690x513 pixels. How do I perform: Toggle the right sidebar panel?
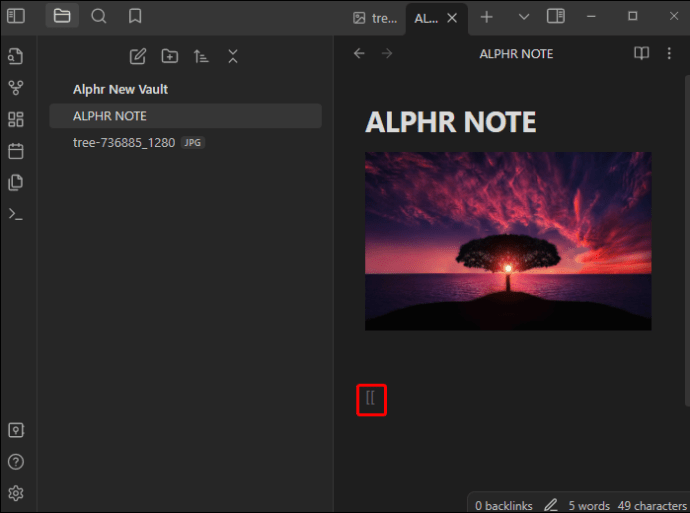[556, 17]
